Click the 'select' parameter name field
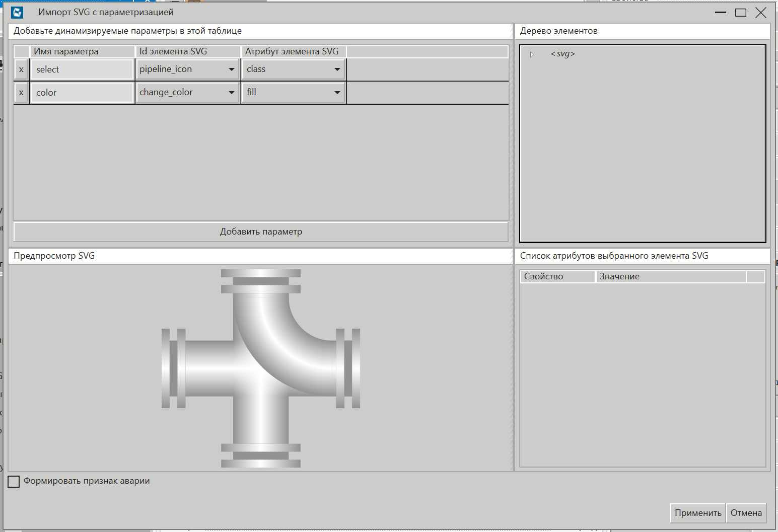778x532 pixels. (82, 69)
